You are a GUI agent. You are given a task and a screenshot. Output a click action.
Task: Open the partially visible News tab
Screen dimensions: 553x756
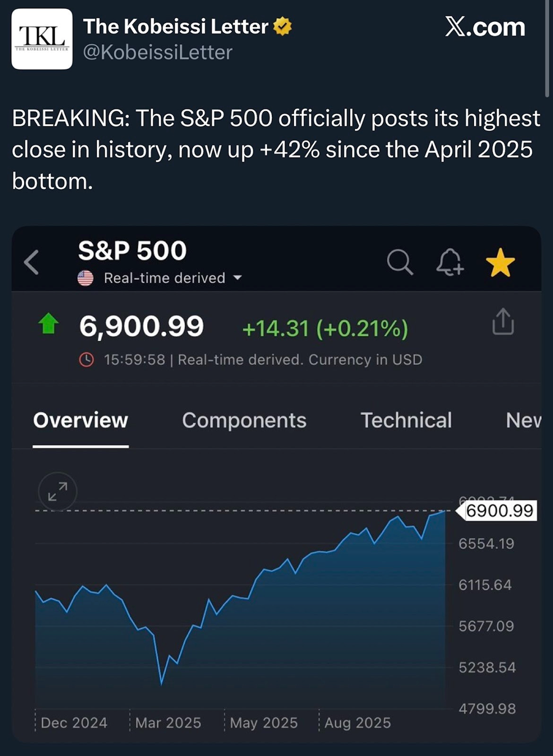tap(522, 420)
